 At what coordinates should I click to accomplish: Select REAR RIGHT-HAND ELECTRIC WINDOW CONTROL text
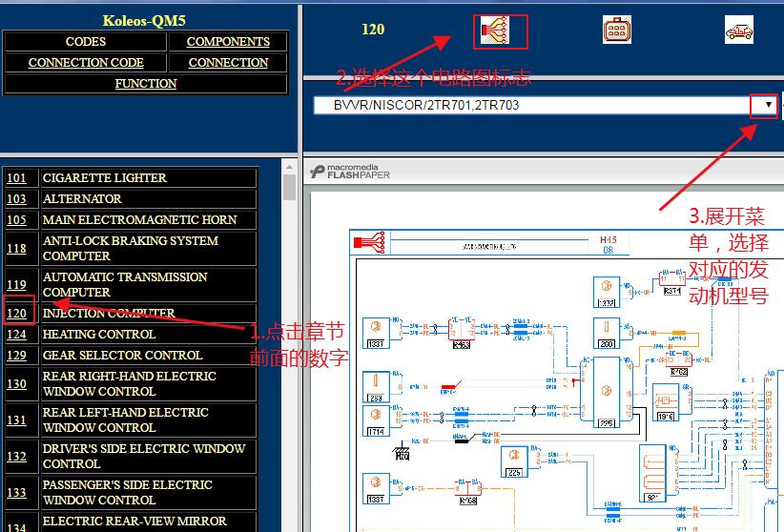tap(130, 384)
